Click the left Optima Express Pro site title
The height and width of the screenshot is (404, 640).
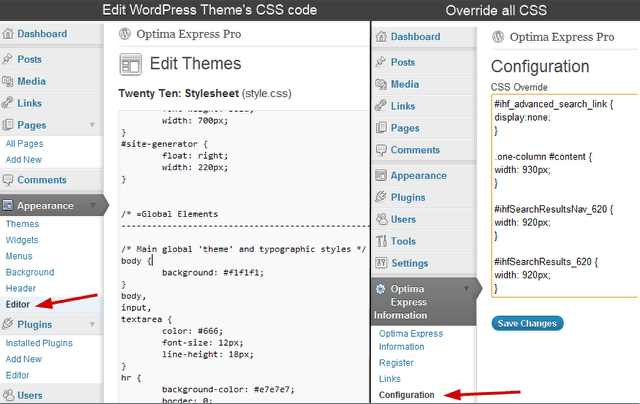click(x=189, y=34)
